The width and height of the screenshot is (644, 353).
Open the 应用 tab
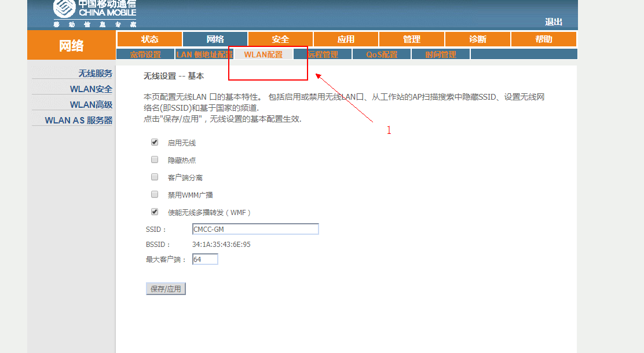coord(346,39)
